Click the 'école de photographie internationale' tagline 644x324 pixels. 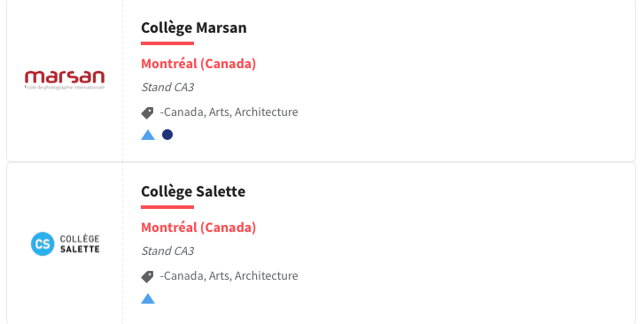pyautogui.click(x=65, y=88)
